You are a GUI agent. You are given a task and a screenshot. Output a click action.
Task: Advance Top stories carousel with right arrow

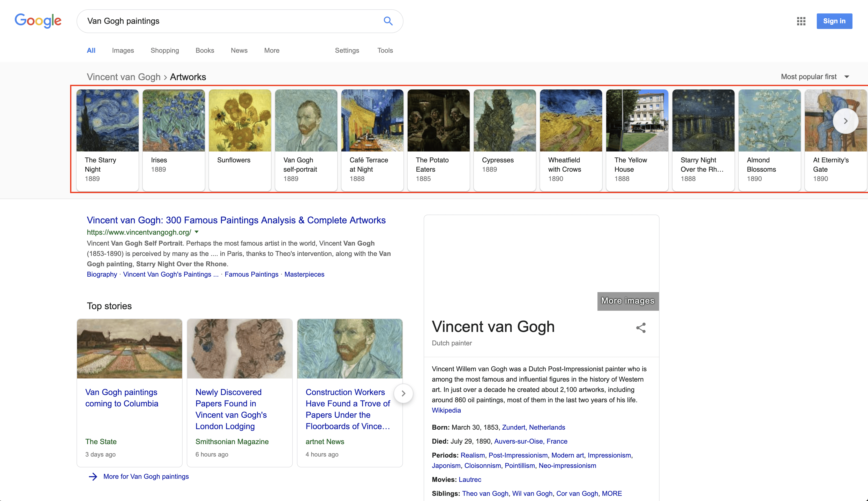403,393
